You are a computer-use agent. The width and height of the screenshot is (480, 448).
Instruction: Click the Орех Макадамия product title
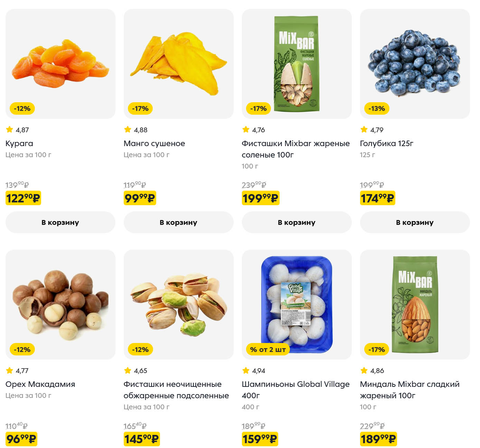pos(40,384)
